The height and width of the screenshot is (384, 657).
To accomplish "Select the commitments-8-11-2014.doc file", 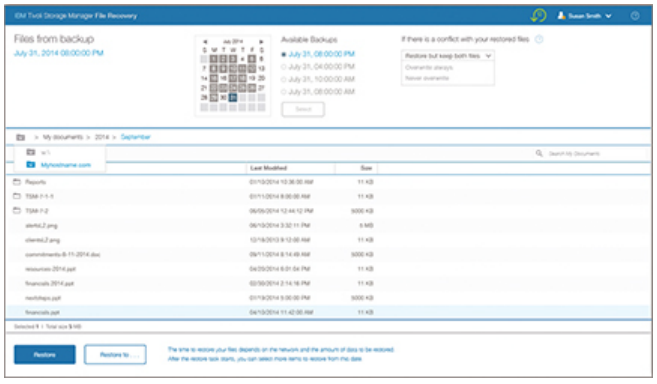I will (x=62, y=254).
